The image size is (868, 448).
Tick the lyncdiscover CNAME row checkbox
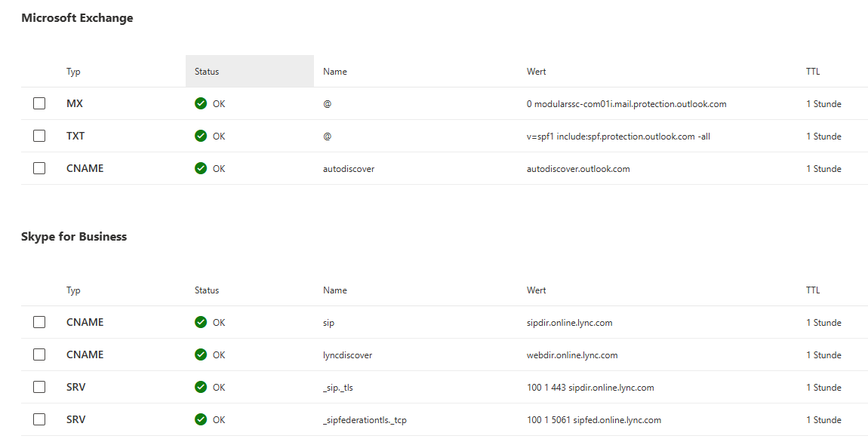(38, 354)
